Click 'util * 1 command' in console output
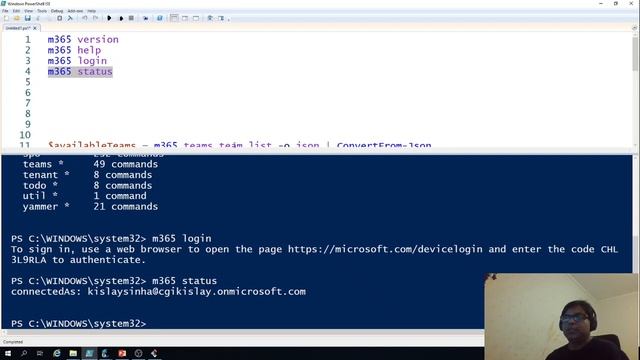 pos(84,196)
